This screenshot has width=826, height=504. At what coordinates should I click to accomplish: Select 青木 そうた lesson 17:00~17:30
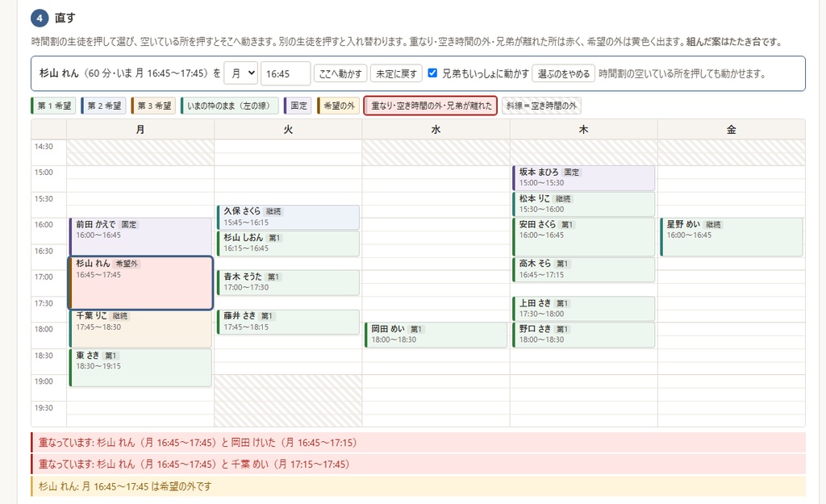pyautogui.click(x=288, y=282)
